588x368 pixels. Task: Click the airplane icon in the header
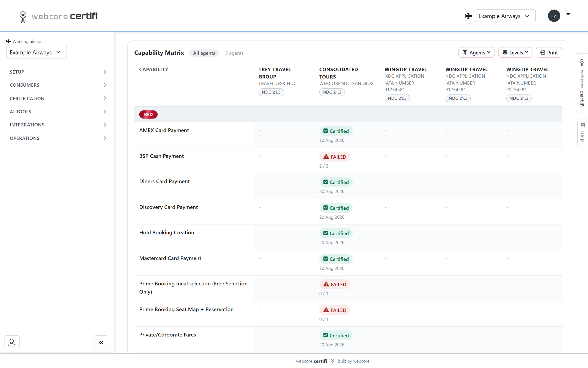pyautogui.click(x=468, y=16)
